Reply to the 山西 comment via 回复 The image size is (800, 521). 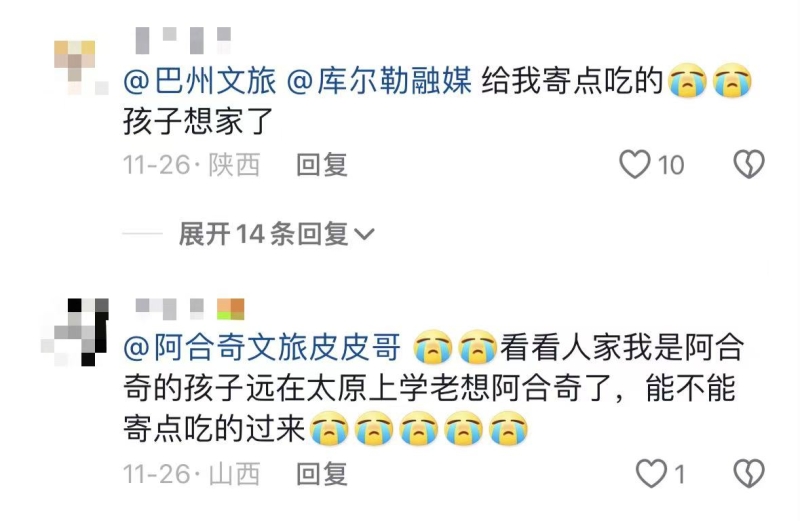[322, 474]
